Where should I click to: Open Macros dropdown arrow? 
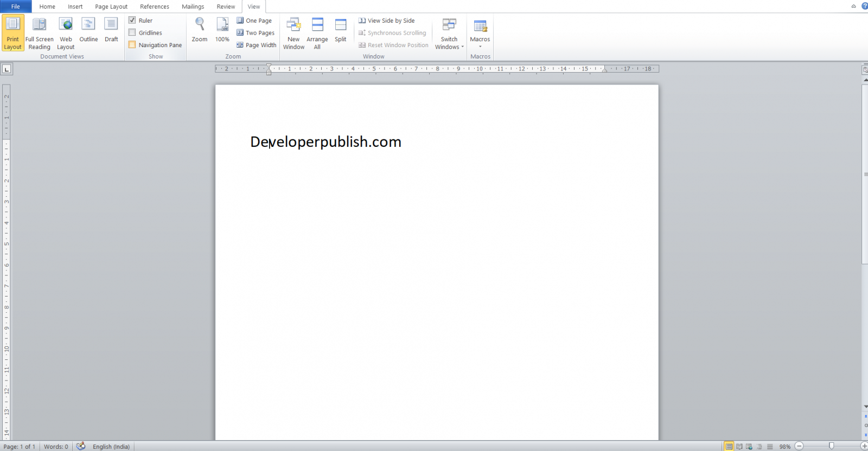pyautogui.click(x=480, y=47)
